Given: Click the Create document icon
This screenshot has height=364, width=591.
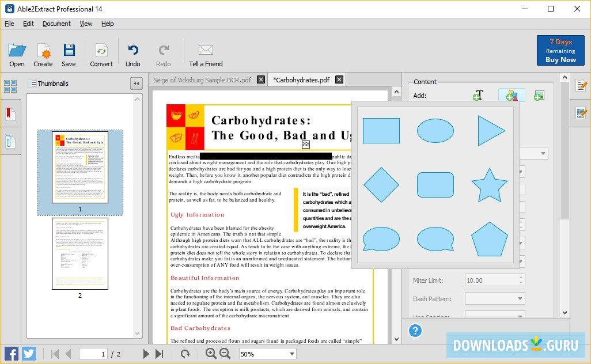Looking at the screenshot, I should coord(43,51).
